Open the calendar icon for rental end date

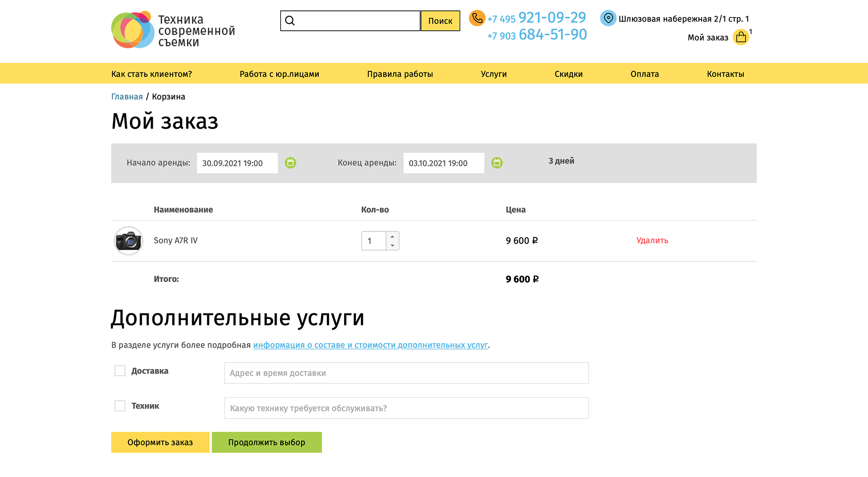point(497,163)
